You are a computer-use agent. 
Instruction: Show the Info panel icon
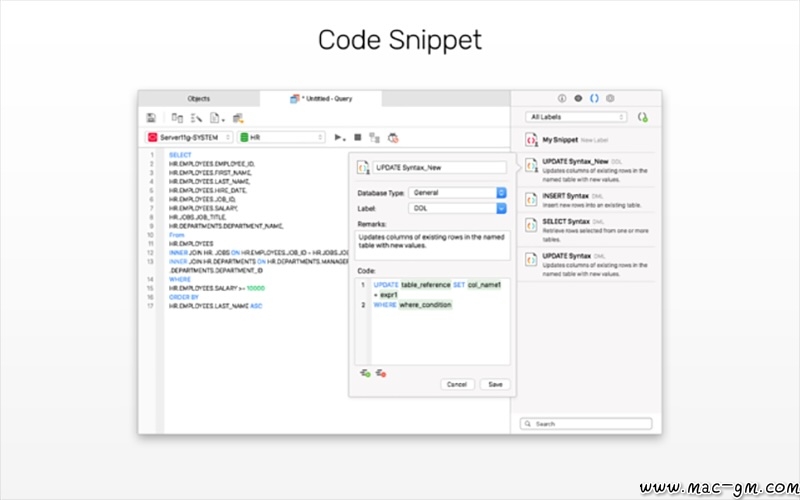[x=561, y=99]
